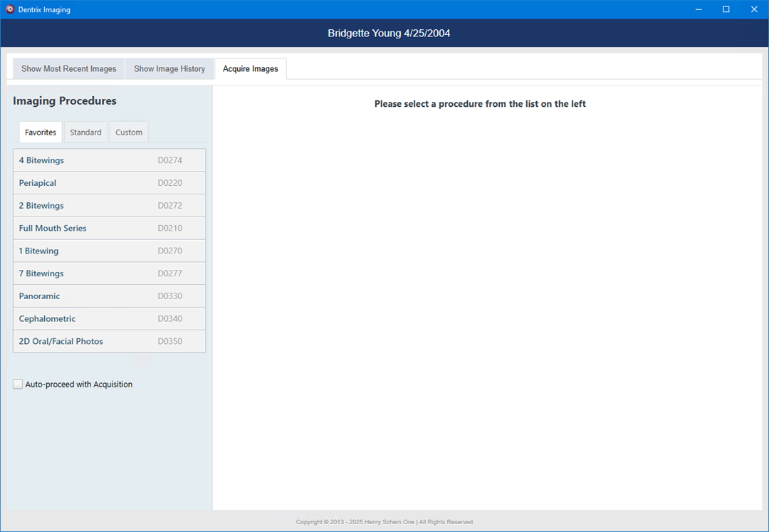769x532 pixels.
Task: Open the Show Image History tab
Action: [x=169, y=68]
